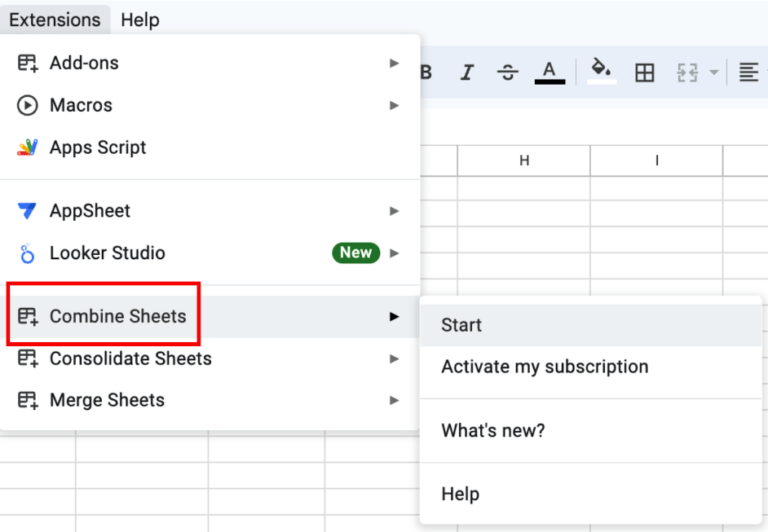This screenshot has height=532, width=768.
Task: Open the Extensions menu
Action: click(55, 20)
